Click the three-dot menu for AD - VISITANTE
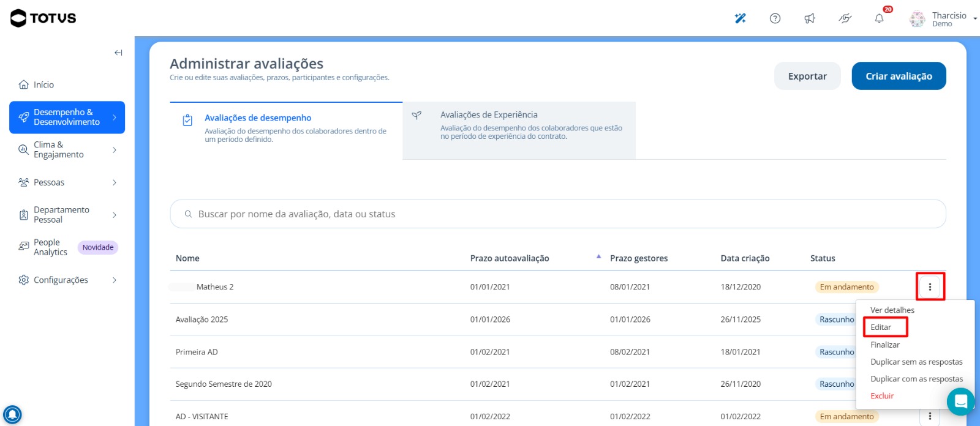Screen dimensions: 980x426 (x=930, y=416)
